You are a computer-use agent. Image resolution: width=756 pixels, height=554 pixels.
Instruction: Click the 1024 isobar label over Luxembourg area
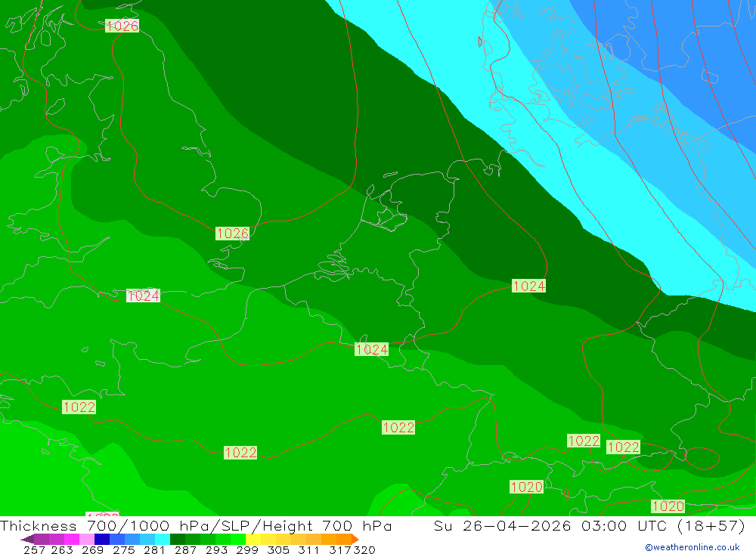coord(371,349)
